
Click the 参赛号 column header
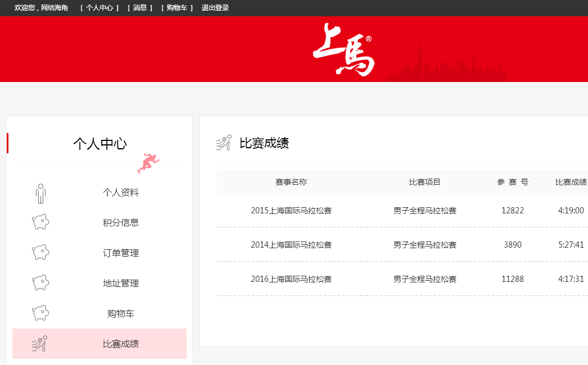tap(513, 182)
